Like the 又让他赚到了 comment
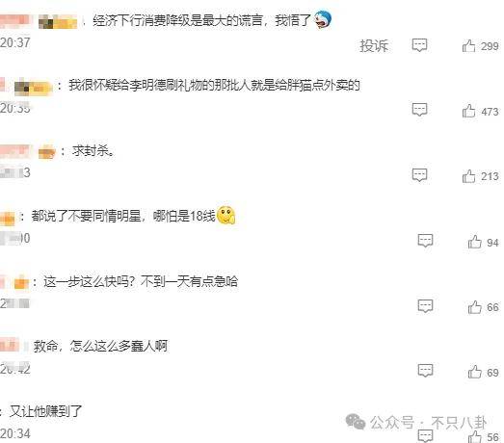 coord(474,437)
